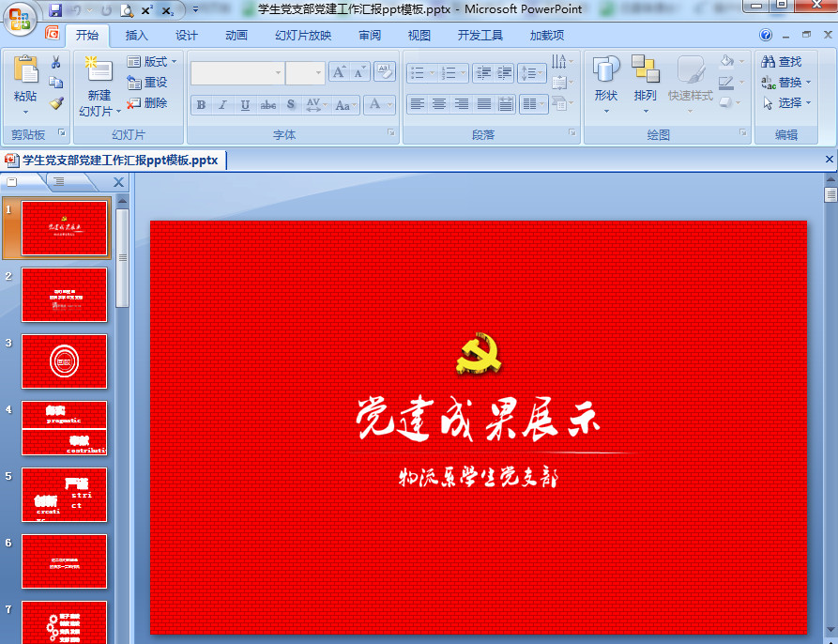
Task: Open 字体 font dialog launcher
Action: 391,132
